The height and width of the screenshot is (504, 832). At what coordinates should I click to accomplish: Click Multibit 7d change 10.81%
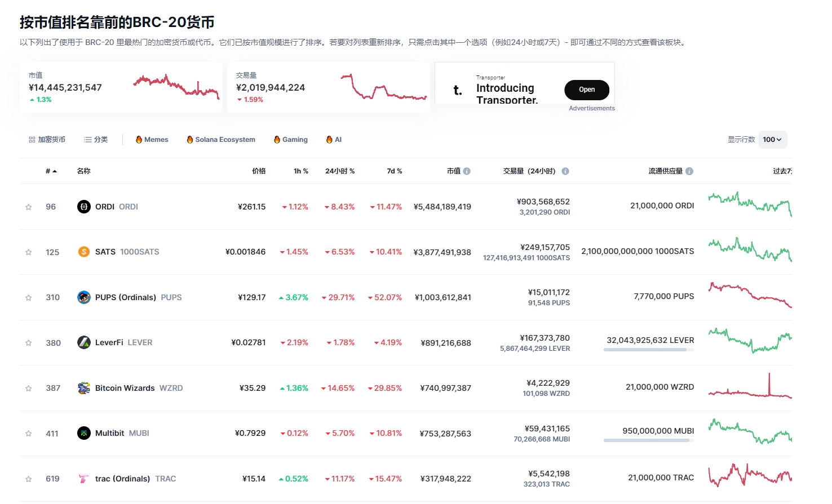(386, 433)
